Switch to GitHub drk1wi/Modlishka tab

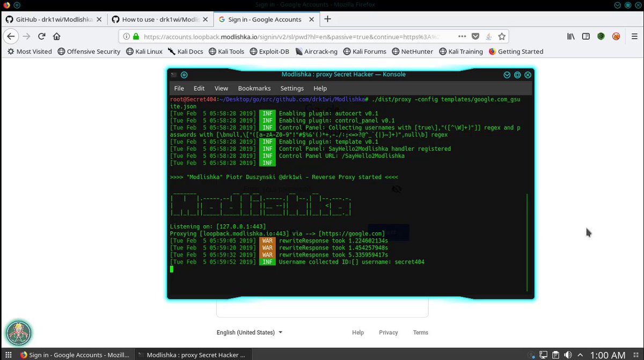(x=54, y=19)
